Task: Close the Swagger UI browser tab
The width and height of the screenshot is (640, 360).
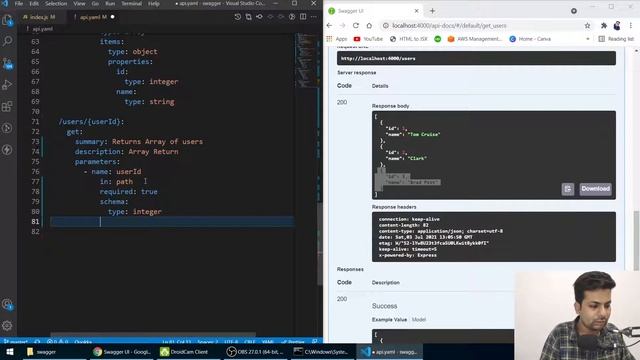Action: coord(416,11)
